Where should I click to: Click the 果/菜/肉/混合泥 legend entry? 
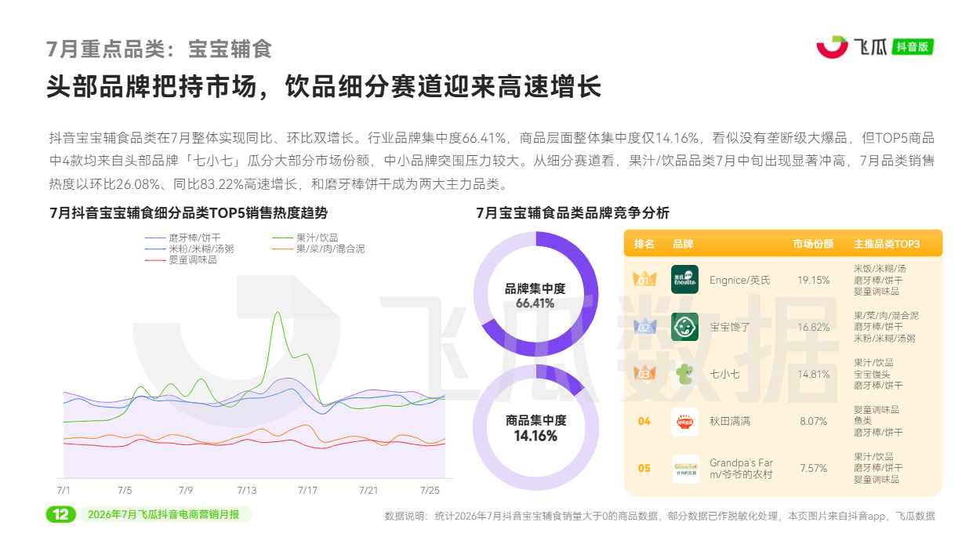[318, 248]
